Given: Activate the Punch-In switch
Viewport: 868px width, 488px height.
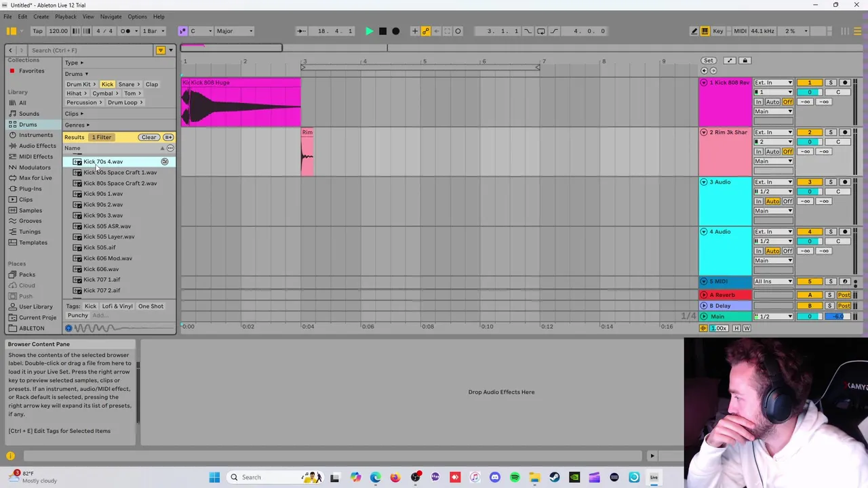Looking at the screenshot, I should [x=528, y=31].
